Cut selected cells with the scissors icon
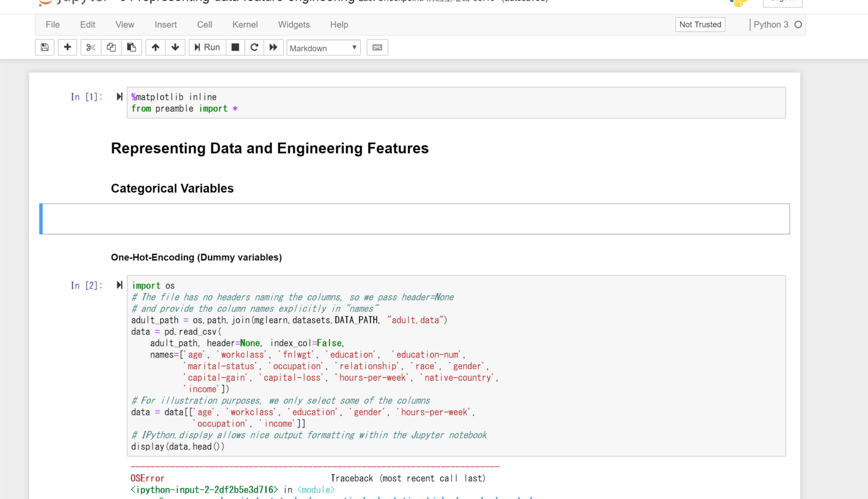Image resolution: width=868 pixels, height=499 pixels. coord(91,47)
